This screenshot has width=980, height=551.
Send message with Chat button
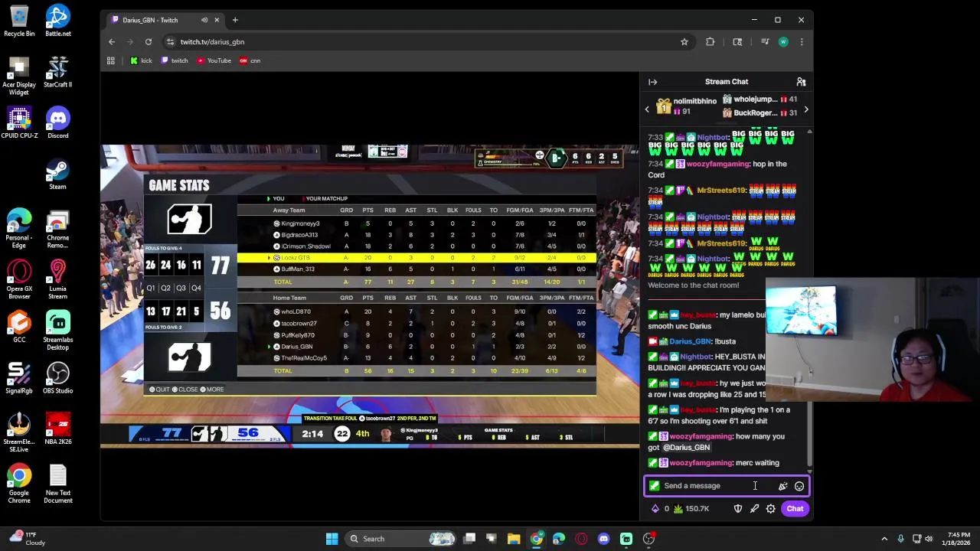795,509
